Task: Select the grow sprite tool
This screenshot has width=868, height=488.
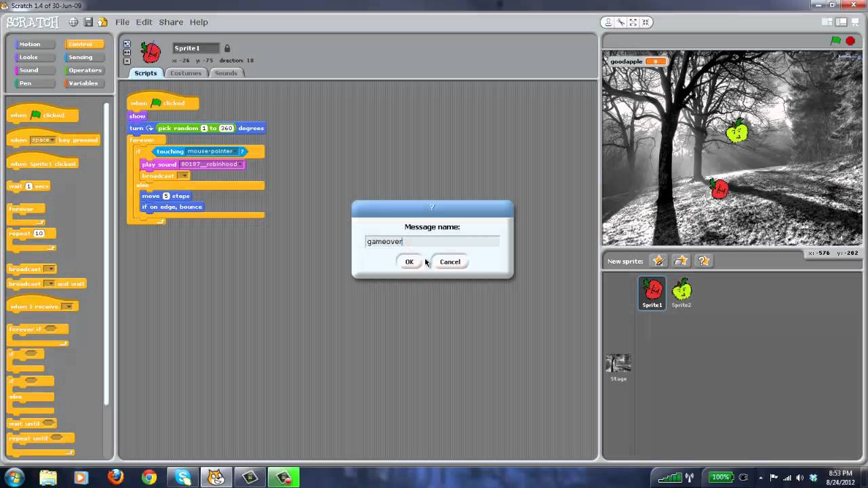Action: (x=633, y=22)
